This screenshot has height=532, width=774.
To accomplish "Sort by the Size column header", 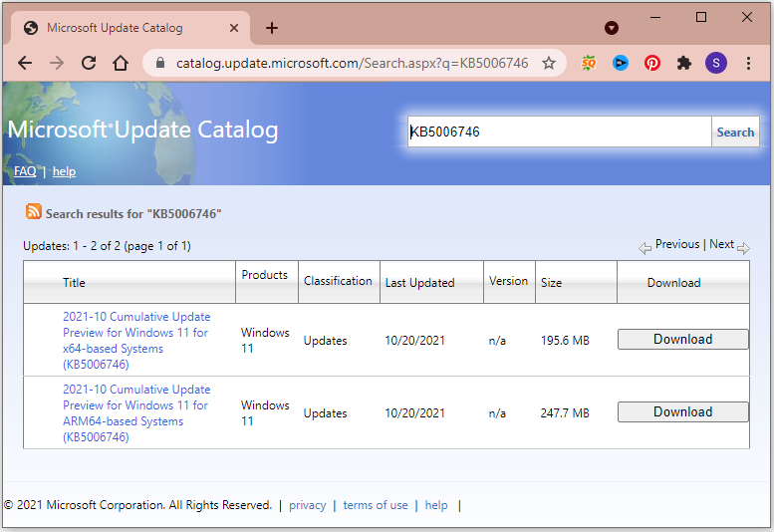I will click(x=551, y=283).
